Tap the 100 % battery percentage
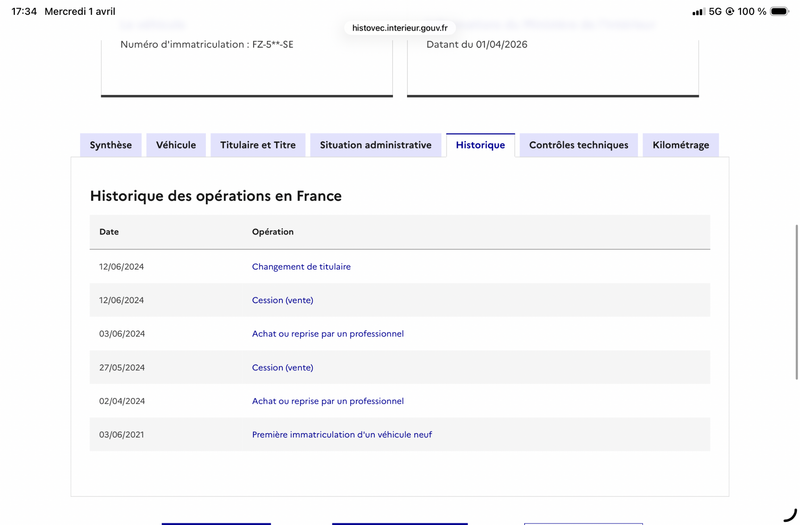 [x=752, y=11]
